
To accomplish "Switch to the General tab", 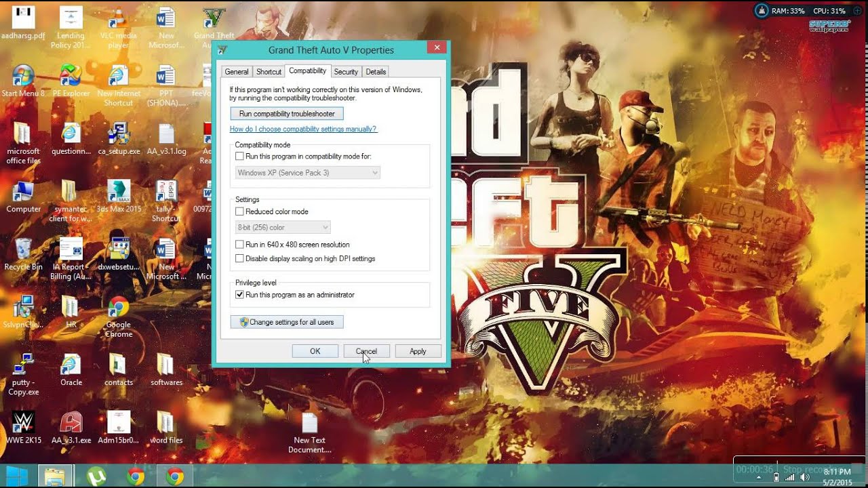I will click(237, 72).
